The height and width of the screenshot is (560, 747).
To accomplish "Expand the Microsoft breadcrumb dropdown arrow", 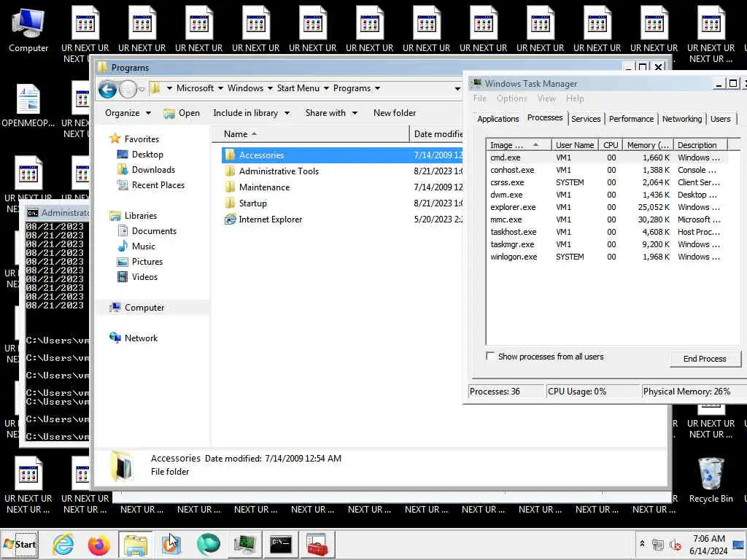I will (x=220, y=88).
